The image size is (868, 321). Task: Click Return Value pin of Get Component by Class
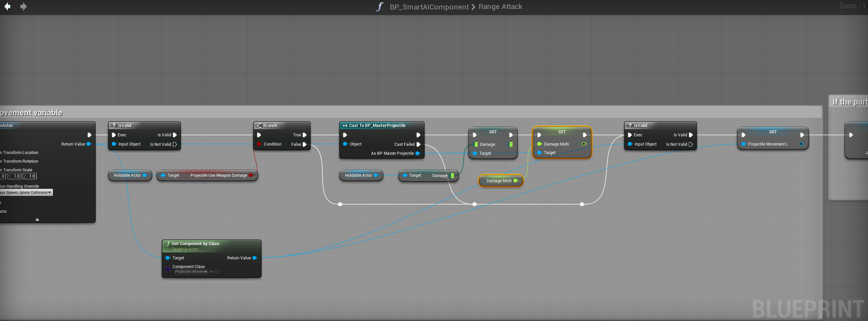[254, 258]
